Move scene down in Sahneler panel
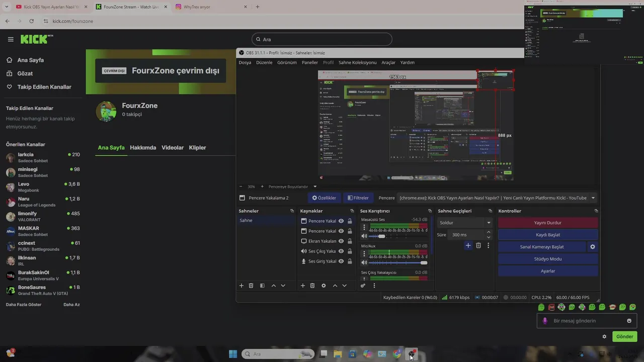The image size is (644, 362). pos(283,286)
